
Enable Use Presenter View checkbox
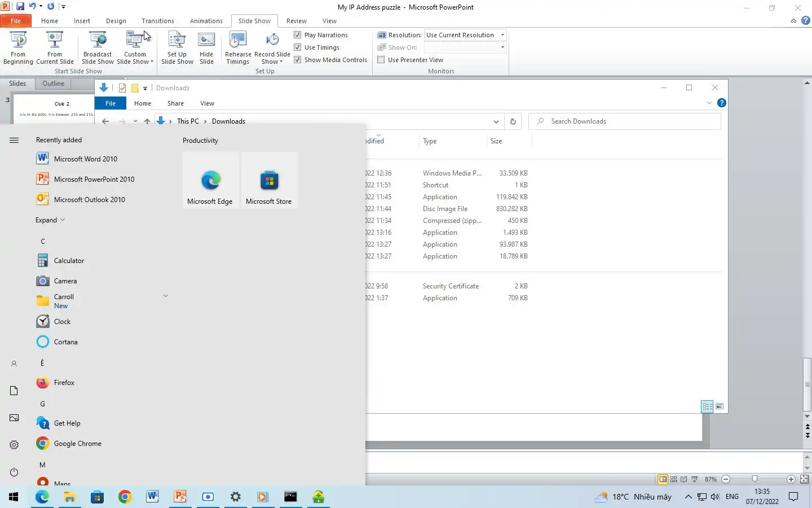point(381,60)
